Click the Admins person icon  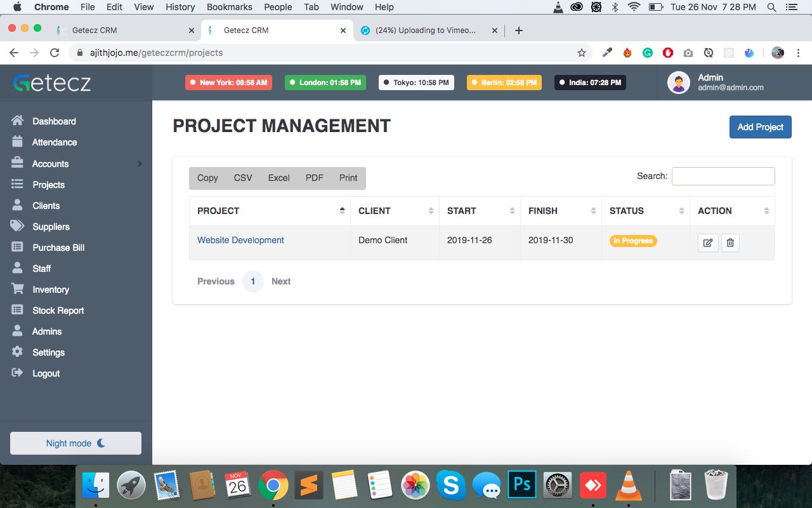click(18, 331)
